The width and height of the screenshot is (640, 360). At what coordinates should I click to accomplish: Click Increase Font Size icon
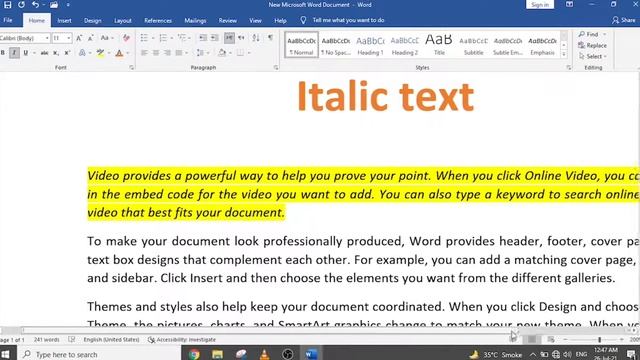(79, 38)
